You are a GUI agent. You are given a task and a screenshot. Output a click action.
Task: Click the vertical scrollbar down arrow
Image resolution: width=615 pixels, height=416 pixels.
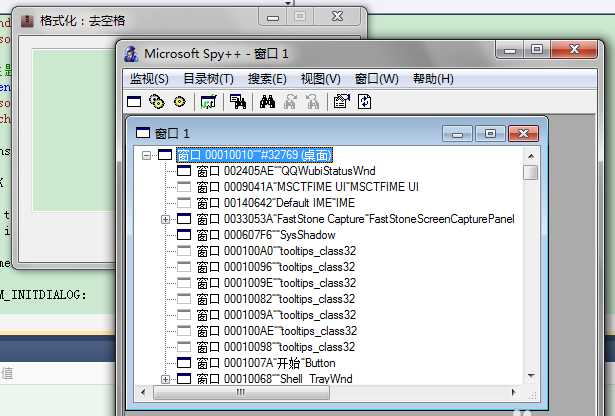[531, 376]
